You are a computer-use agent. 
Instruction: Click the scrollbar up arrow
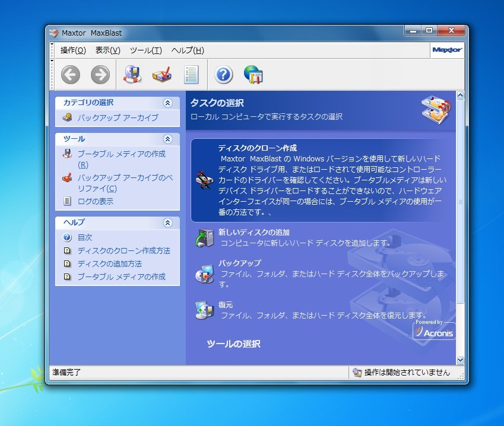click(x=460, y=95)
